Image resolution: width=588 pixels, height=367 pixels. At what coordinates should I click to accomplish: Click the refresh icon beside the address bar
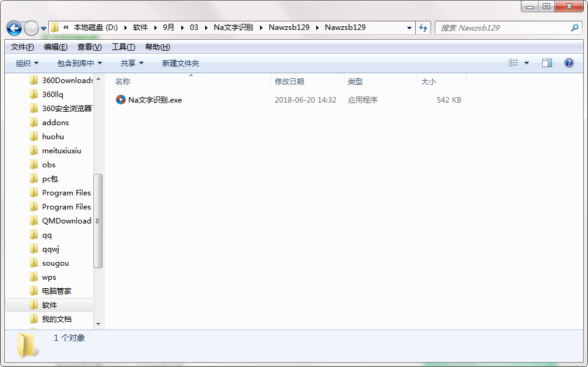423,27
